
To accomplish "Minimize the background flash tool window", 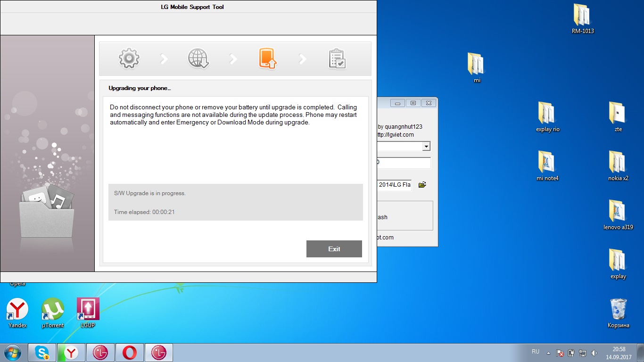I will click(x=398, y=103).
